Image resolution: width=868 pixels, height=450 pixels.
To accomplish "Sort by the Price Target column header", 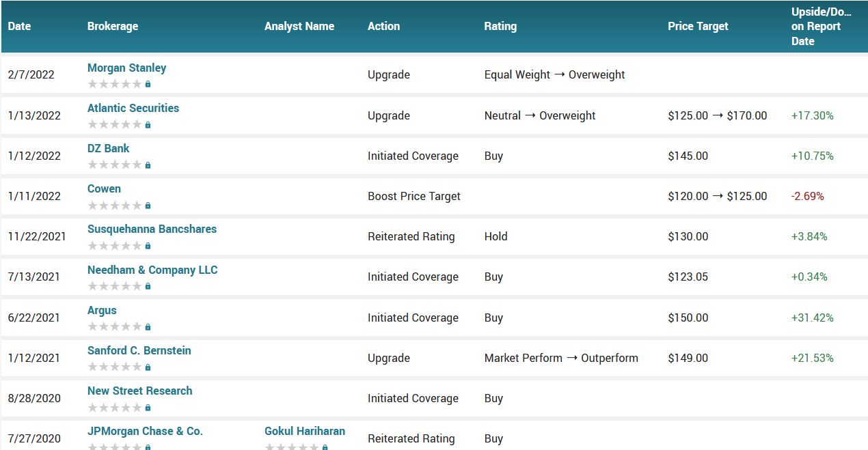I will [x=698, y=26].
